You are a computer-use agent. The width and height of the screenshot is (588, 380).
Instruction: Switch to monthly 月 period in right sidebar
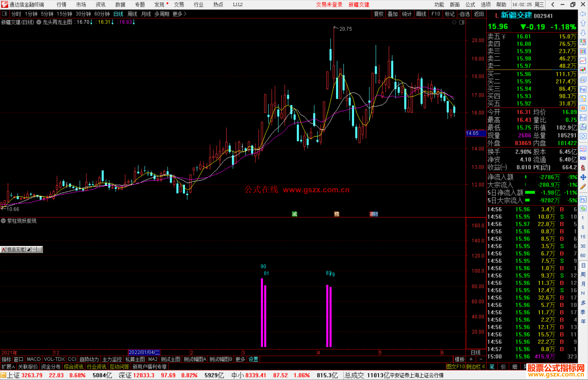click(x=583, y=284)
